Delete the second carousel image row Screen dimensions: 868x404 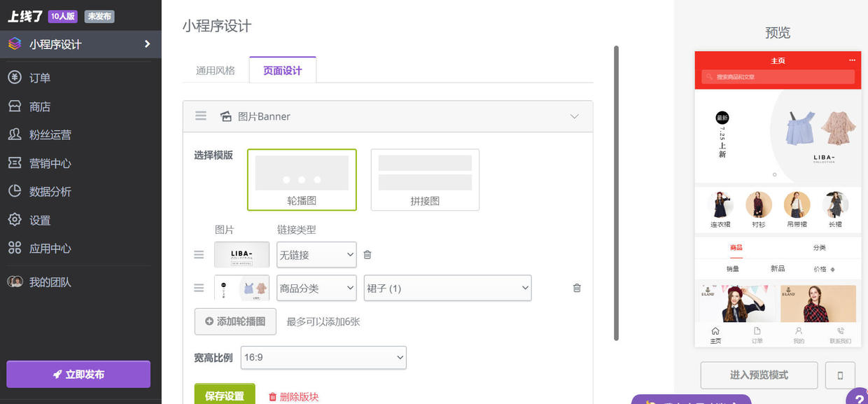click(576, 288)
